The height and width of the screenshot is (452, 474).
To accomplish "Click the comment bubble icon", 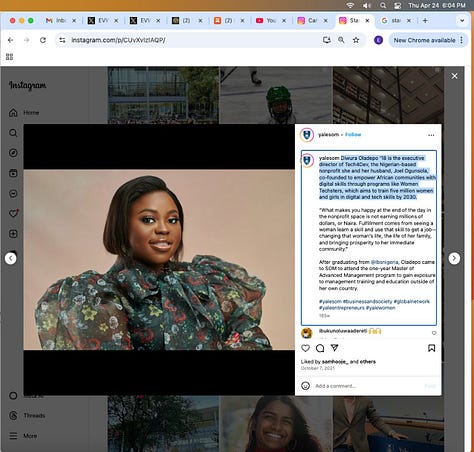I will [320, 348].
